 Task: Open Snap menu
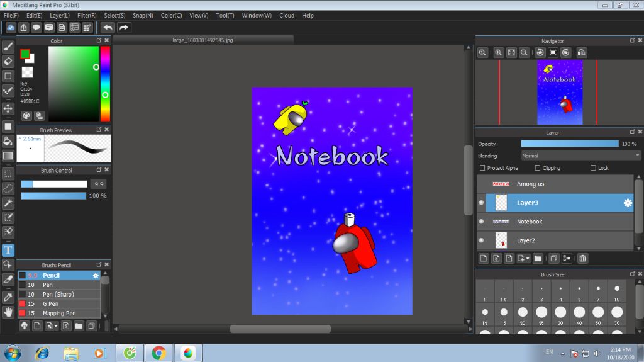coord(143,15)
